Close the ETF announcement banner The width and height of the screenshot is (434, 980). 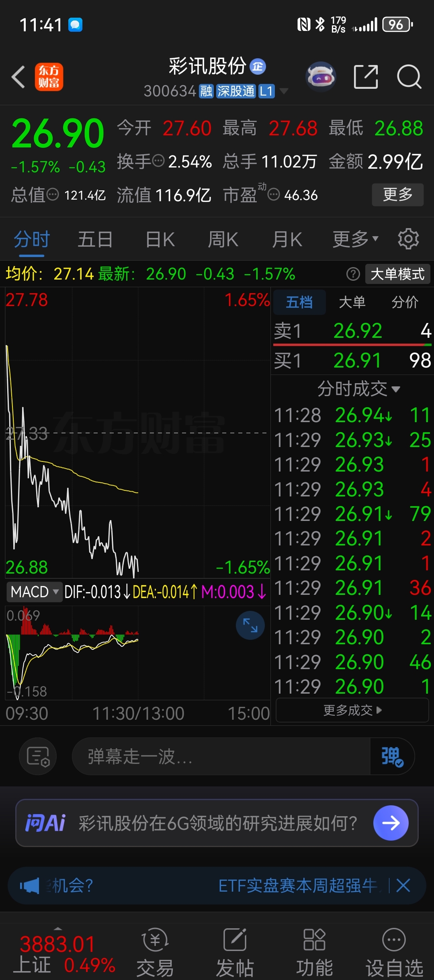[403, 885]
